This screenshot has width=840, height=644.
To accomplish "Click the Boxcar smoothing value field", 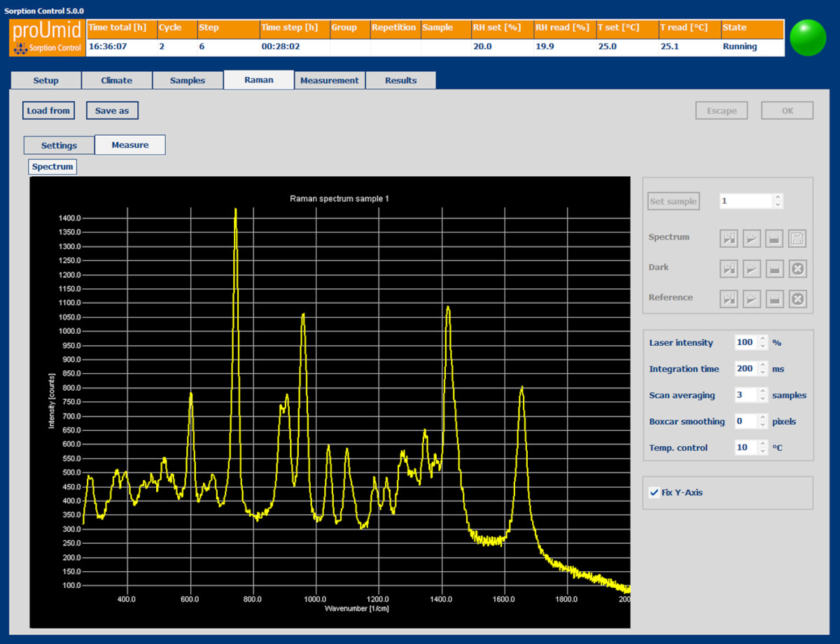I will [746, 421].
